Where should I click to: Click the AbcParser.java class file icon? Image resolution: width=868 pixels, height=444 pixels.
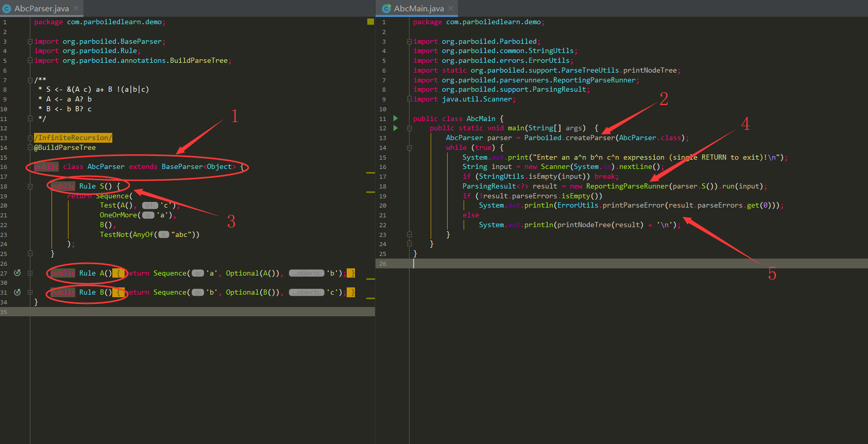[7, 8]
